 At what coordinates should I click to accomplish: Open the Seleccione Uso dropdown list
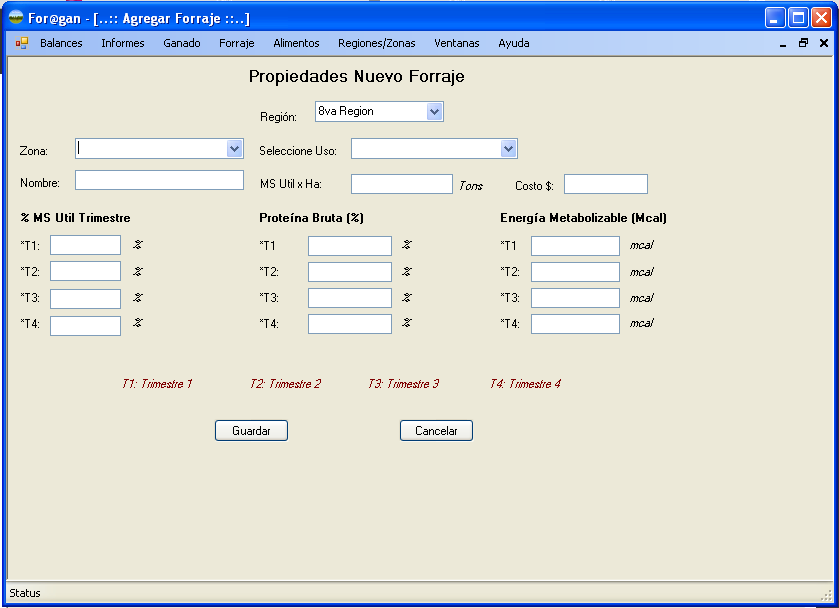click(x=508, y=149)
